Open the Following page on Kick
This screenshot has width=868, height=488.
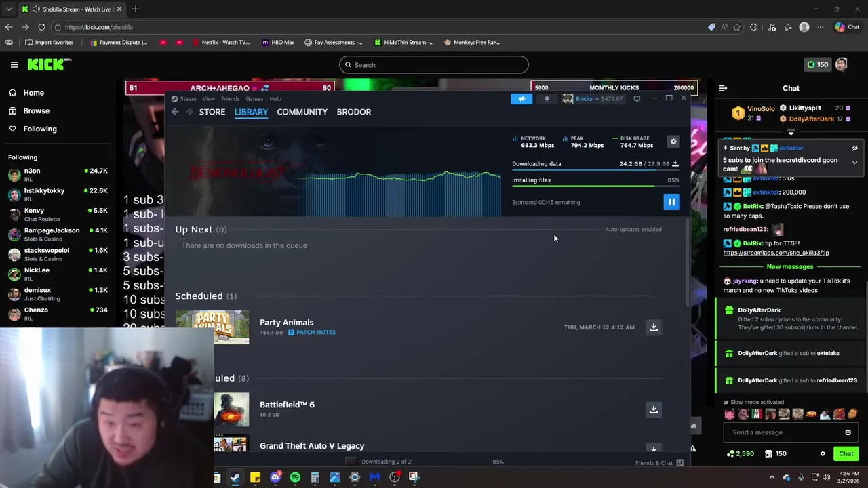[x=39, y=129]
